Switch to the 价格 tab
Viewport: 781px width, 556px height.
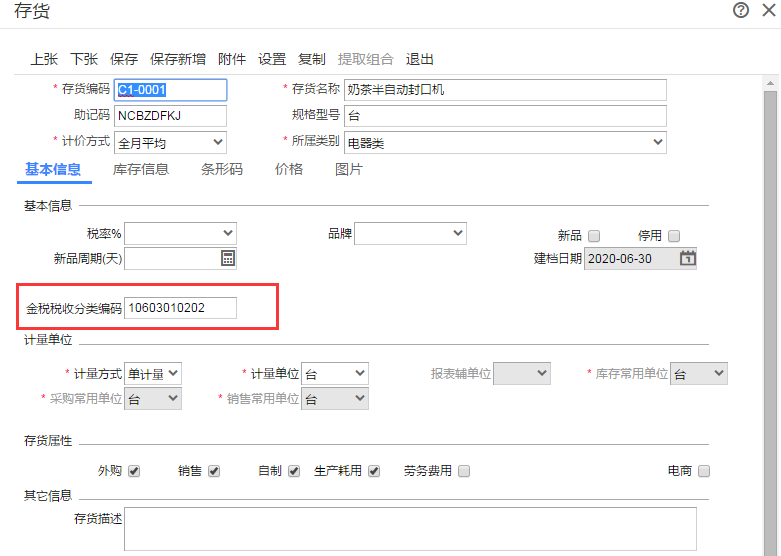pos(289,169)
